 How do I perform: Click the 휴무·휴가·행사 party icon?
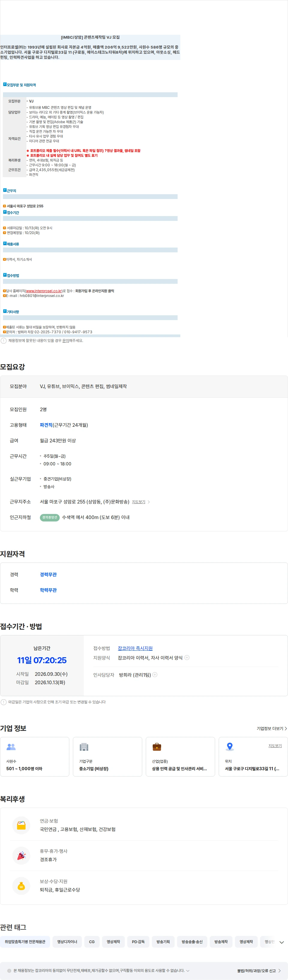pos(21,856)
